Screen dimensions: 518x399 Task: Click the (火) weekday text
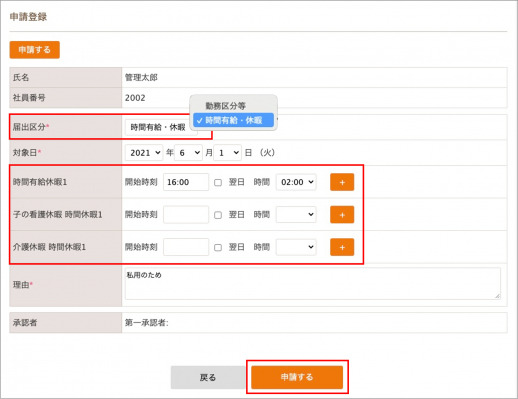point(267,153)
